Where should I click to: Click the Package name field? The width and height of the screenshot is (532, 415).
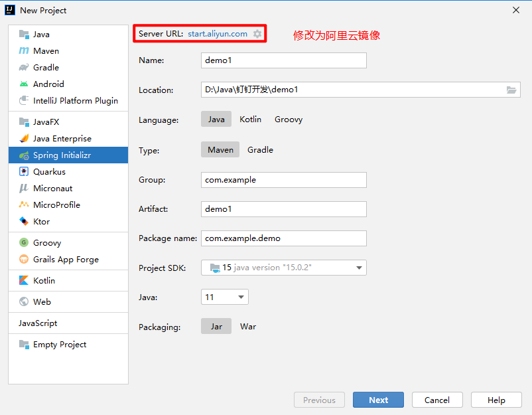(284, 238)
